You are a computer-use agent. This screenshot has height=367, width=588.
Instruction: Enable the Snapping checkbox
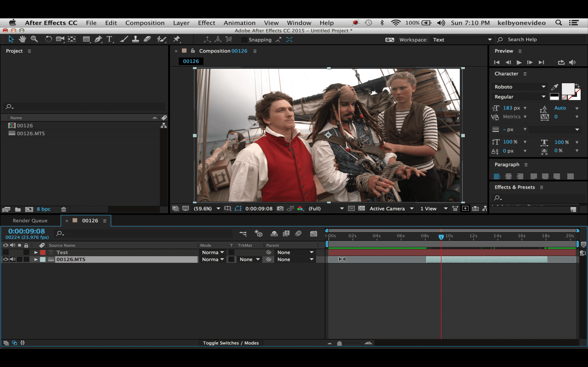point(244,39)
